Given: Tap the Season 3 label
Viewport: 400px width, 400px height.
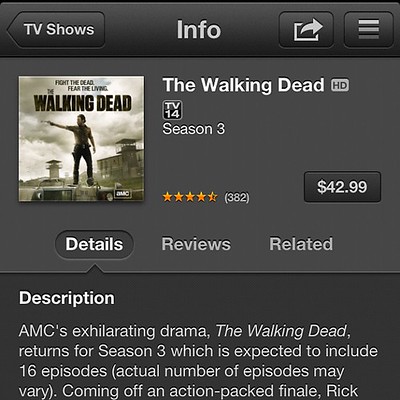Looking at the screenshot, I should tap(194, 129).
